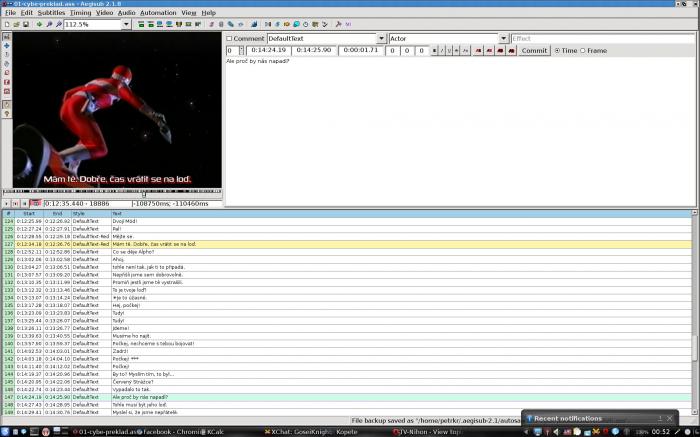Pick the outline color swatch button

(500, 50)
